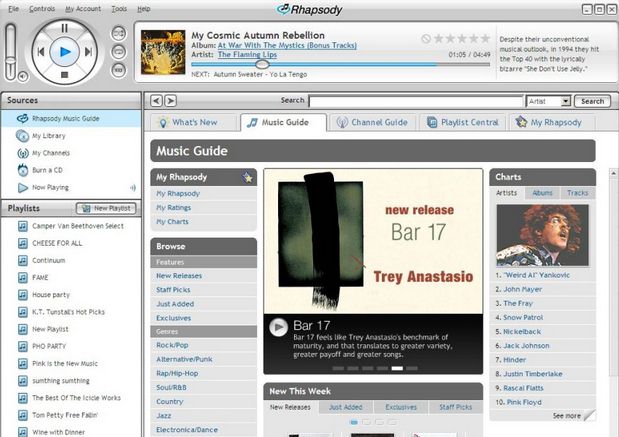Image resolution: width=619 pixels, height=437 pixels.
Task: Skip to the next track
Action: [x=89, y=52]
